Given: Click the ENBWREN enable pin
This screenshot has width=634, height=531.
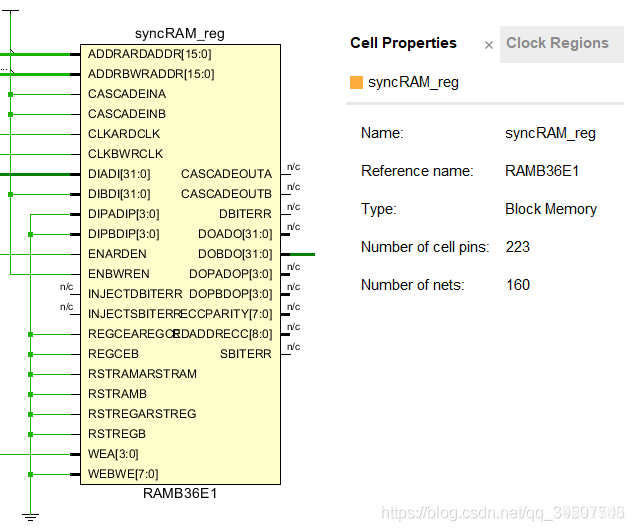Looking at the screenshot, I should (119, 274).
